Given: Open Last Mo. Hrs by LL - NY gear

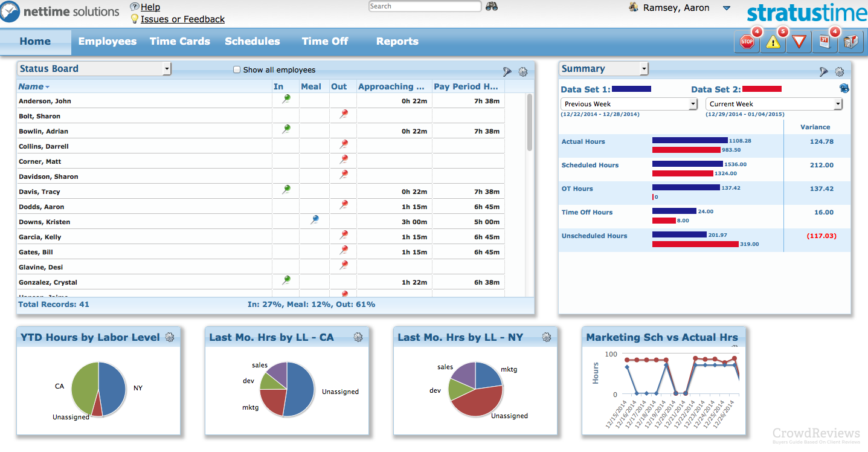Looking at the screenshot, I should tap(547, 337).
